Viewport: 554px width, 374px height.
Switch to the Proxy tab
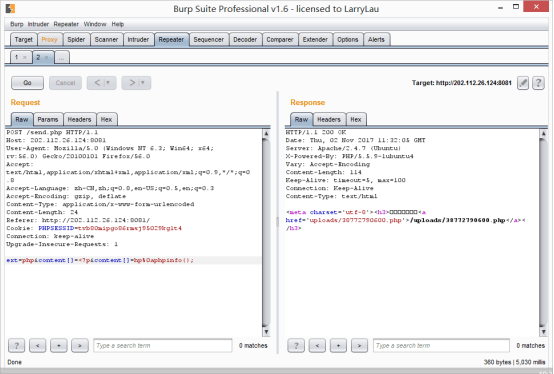tap(49, 40)
